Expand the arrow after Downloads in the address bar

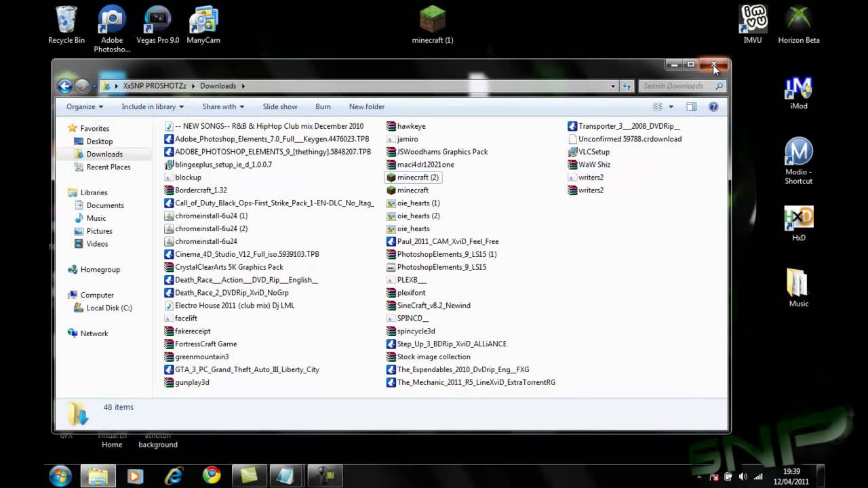[243, 86]
